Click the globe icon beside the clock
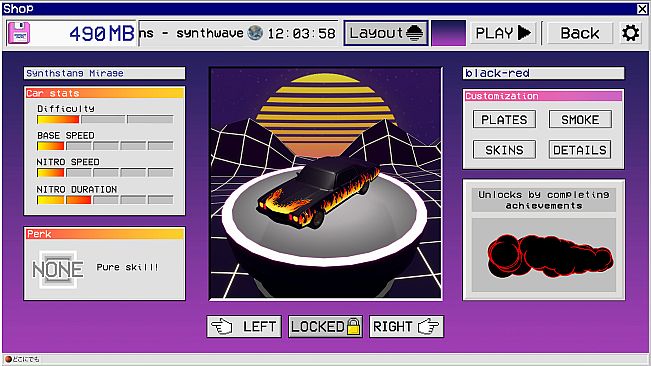 255,33
